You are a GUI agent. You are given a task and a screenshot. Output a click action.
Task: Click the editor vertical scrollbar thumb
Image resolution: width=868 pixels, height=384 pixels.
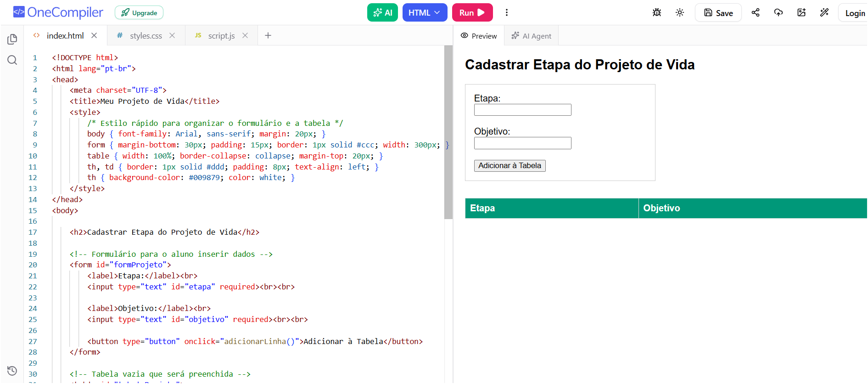448,132
